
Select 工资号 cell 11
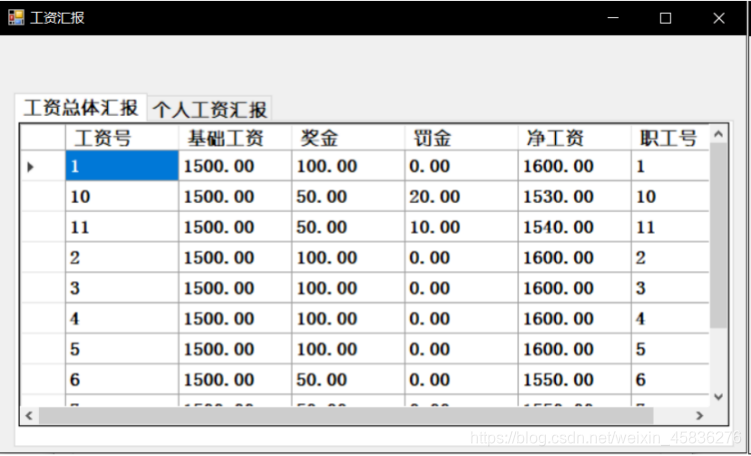[x=122, y=227]
